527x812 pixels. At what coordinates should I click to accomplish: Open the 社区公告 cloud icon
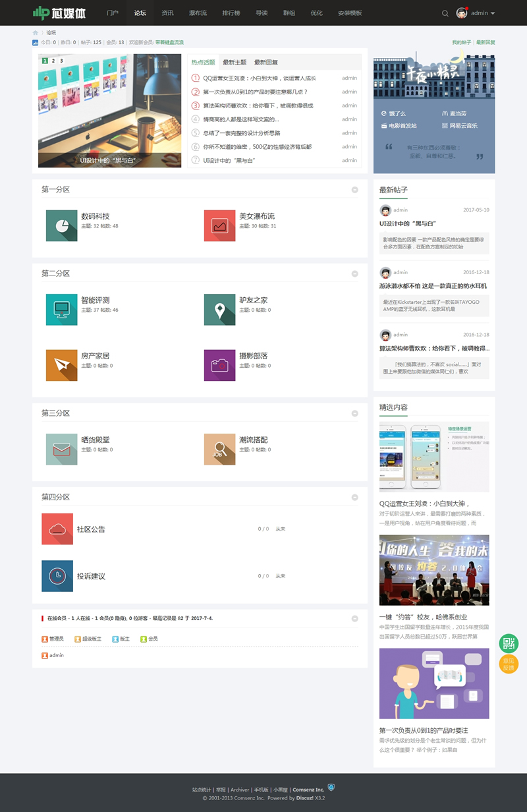57,529
